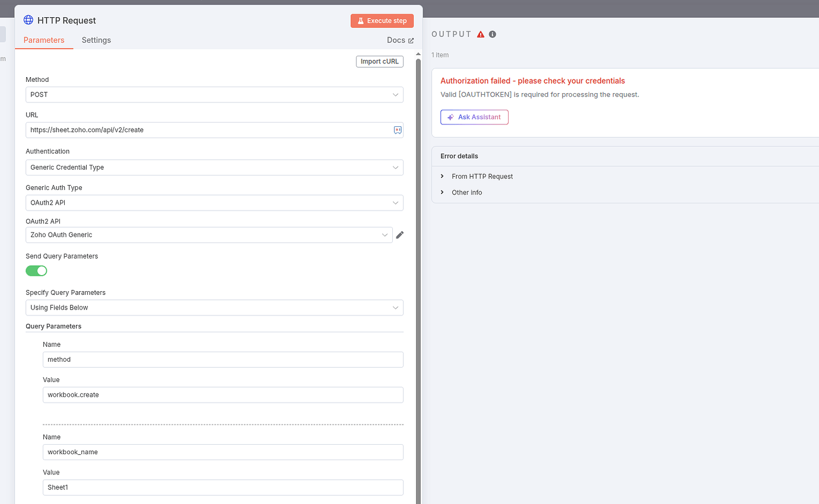Switch to the Settings tab
Image resolution: width=819 pixels, height=504 pixels.
96,40
